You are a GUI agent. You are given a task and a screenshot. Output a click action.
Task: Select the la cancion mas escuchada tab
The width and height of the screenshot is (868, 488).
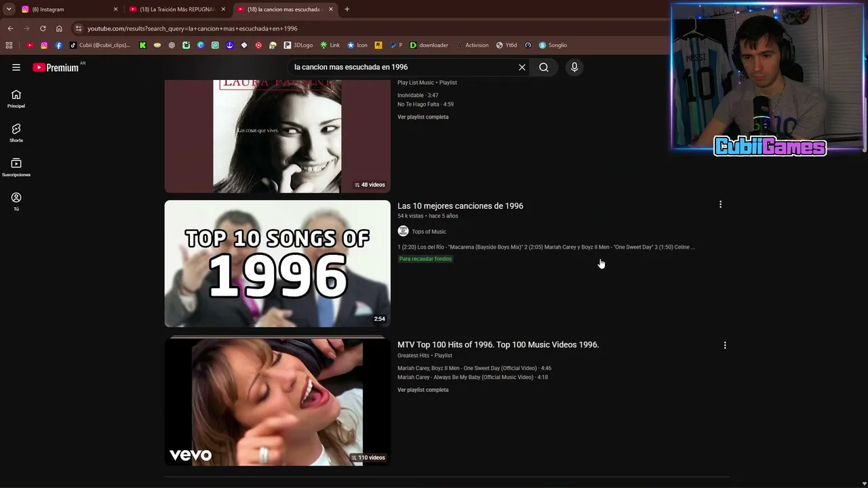click(285, 9)
